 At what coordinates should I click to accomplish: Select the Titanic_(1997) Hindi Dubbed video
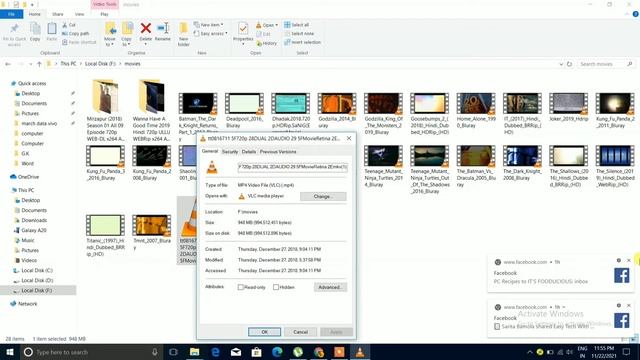coord(105,235)
